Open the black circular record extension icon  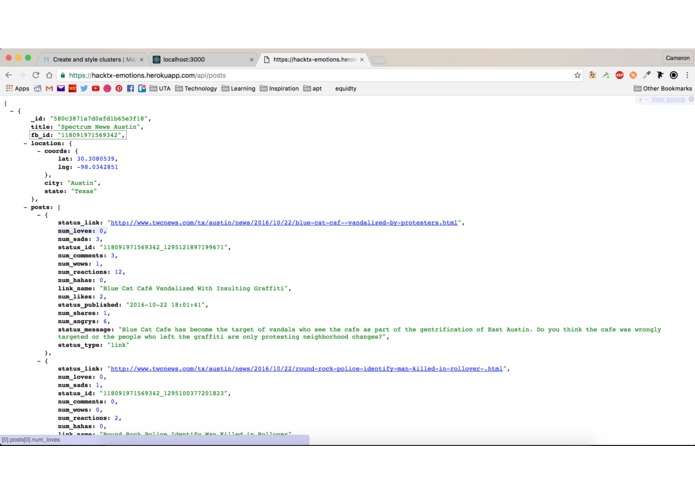[x=674, y=75]
